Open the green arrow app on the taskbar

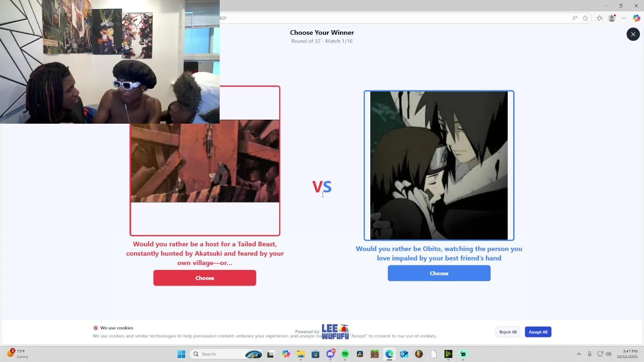[448, 354]
